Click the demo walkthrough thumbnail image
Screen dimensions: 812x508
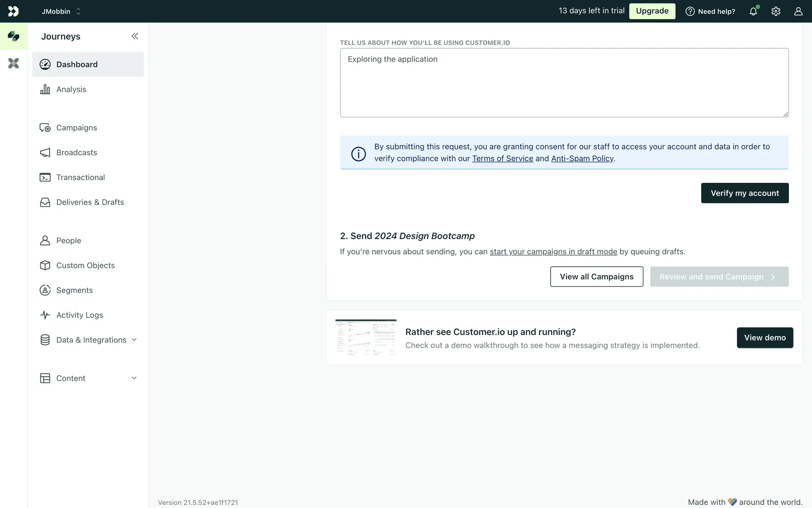point(366,337)
